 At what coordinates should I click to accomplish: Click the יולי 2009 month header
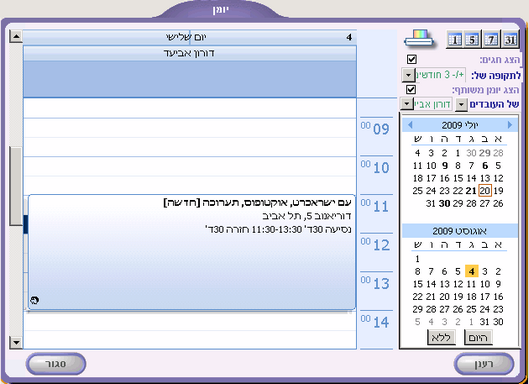460,125
